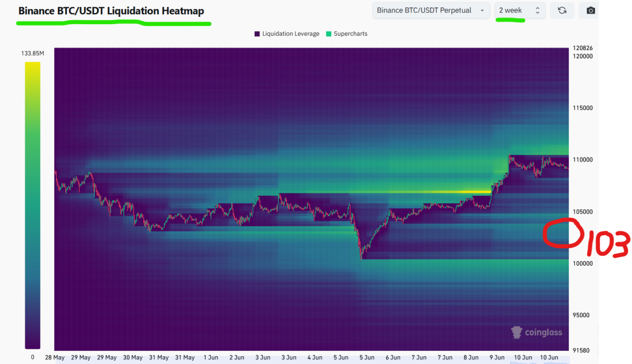Click the 100000 price axis label
Screen dimensions: 632x364
[582, 264]
